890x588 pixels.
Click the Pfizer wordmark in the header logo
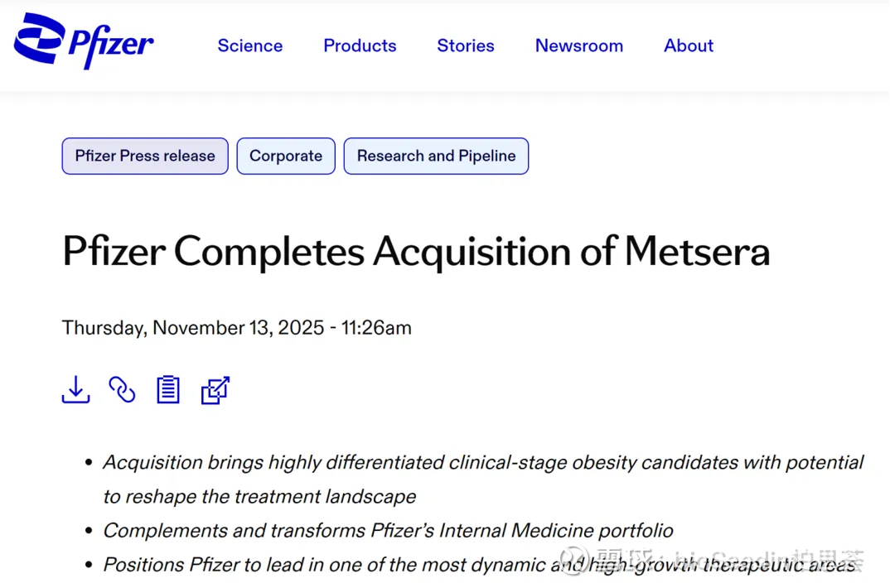click(111, 46)
